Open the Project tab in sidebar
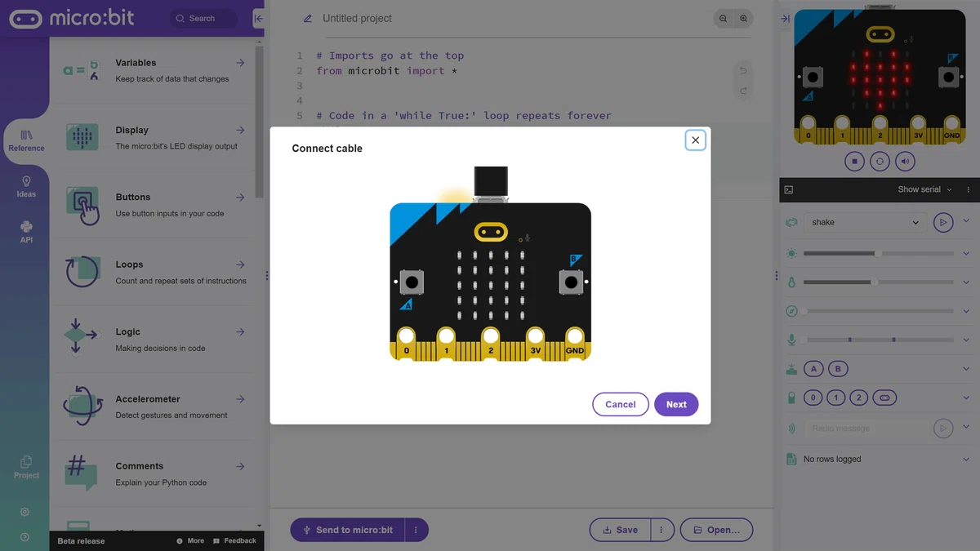 26,467
